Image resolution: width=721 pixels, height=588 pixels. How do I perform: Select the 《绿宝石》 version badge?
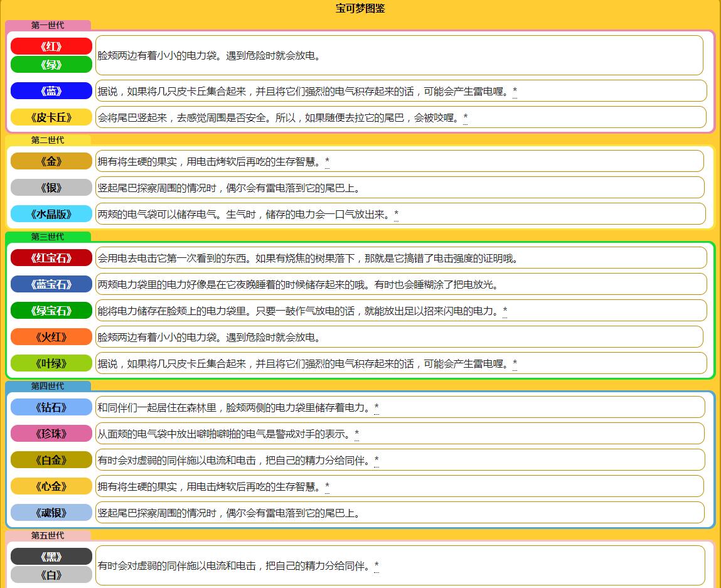tap(51, 310)
